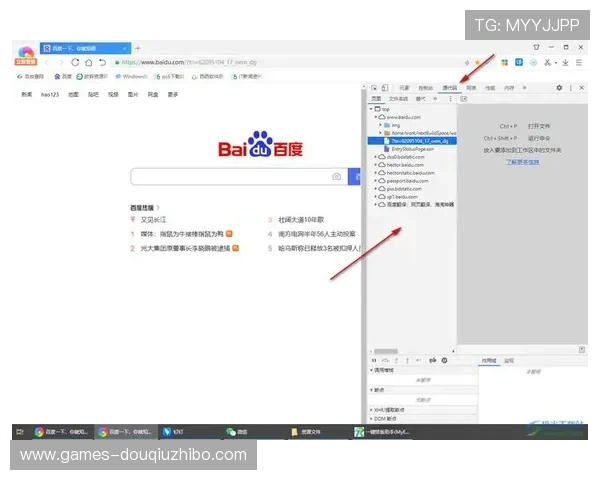Switch to the 控制台 Console tab in DevTools

pyautogui.click(x=426, y=88)
